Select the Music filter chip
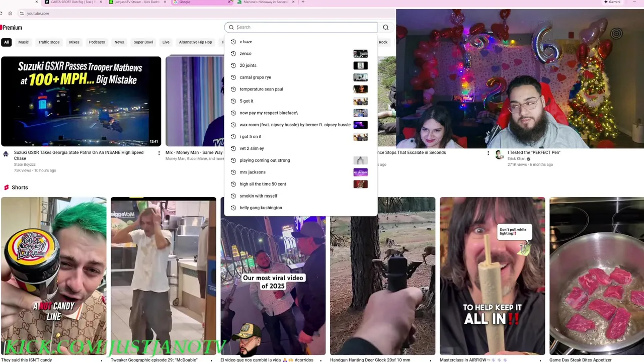The height and width of the screenshot is (362, 644). [24, 42]
